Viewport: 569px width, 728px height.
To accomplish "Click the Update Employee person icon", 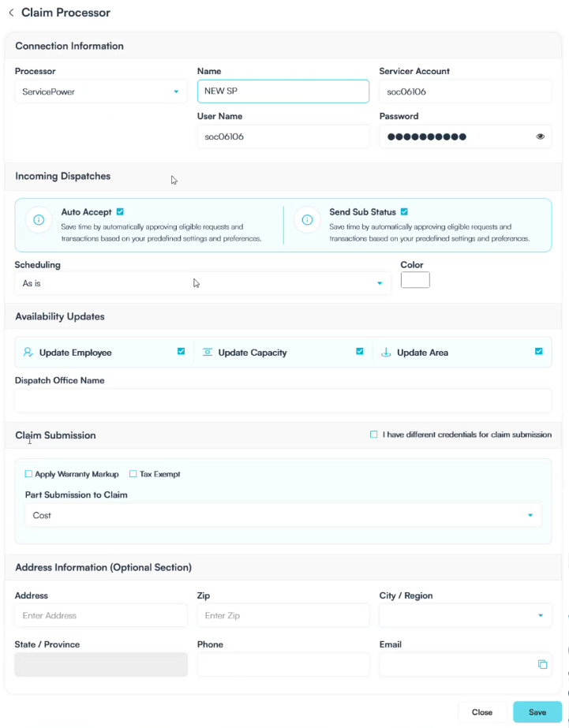I will point(28,353).
